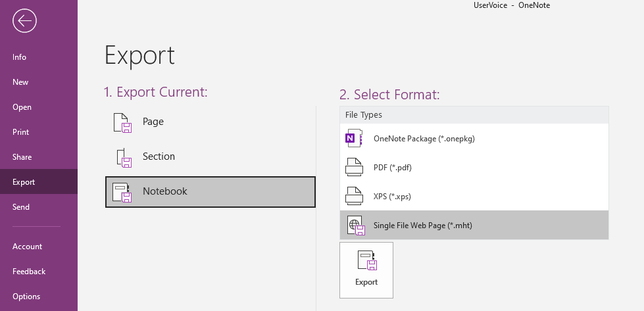Open the Info tab

39,57
